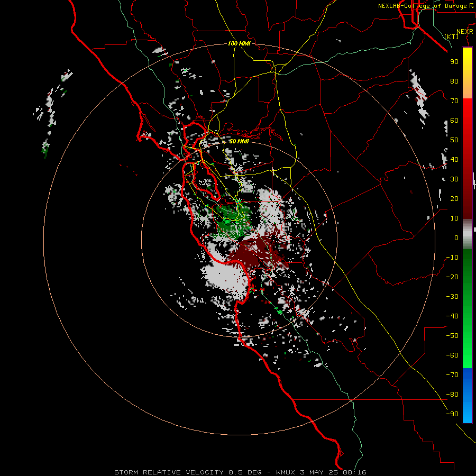The image size is (476, 476).
Task: Click the 50 value on the velocity scale
Action: 454,140
